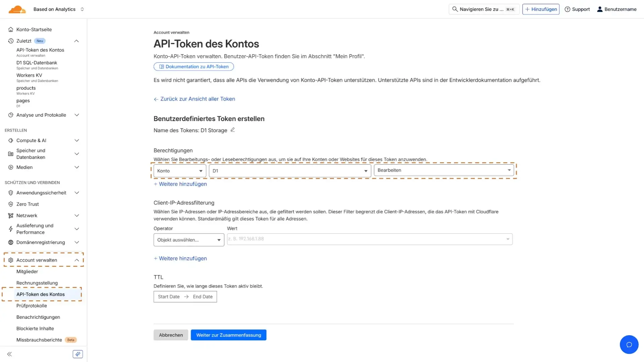Open Konto-Startseite via home icon

click(x=11, y=29)
